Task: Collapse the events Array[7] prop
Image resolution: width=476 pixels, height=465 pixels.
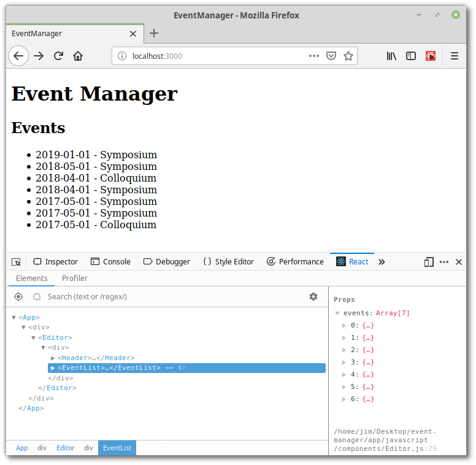Action: coord(337,313)
